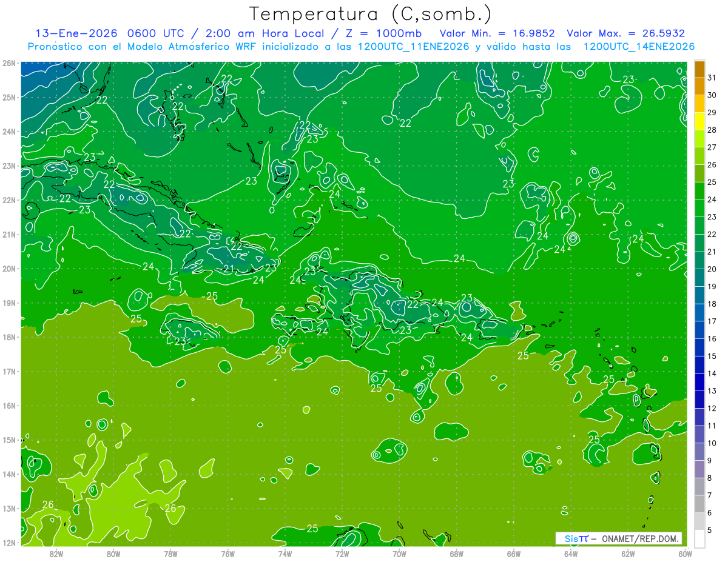Select the gray swatch between 6 and 7

click(x=699, y=504)
